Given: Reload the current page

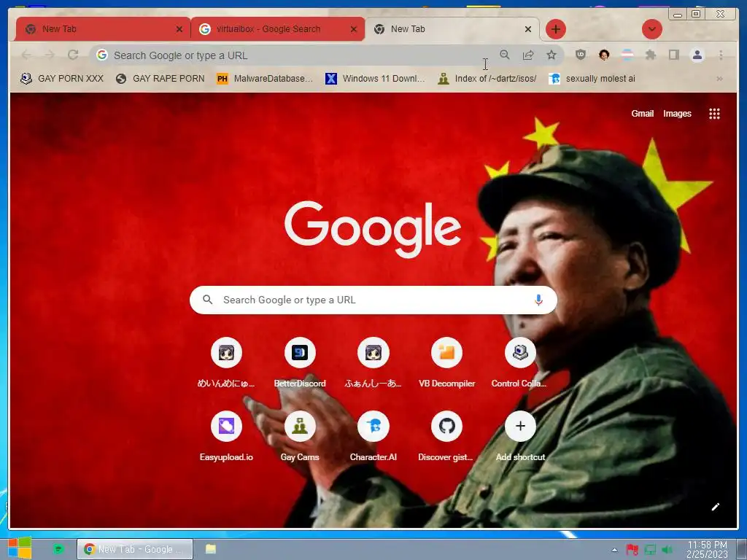Looking at the screenshot, I should click(73, 55).
